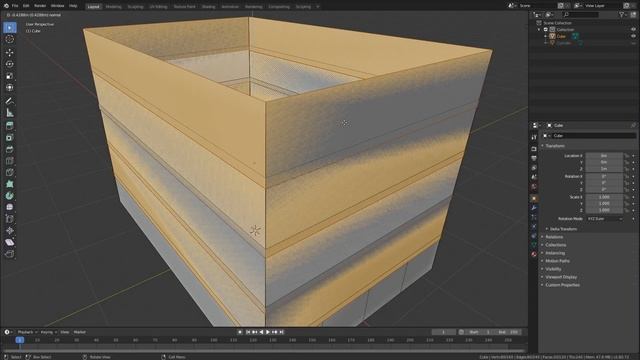Image resolution: width=640 pixels, height=360 pixels.
Task: Lock Location Z value
Action: [x=627, y=169]
